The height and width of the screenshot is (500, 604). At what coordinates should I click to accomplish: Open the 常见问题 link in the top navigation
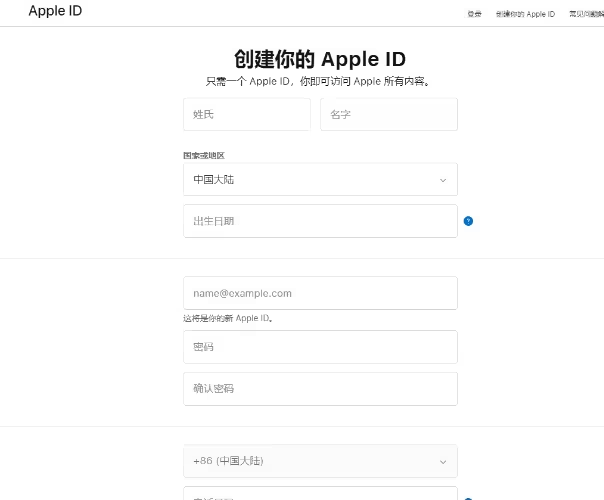[587, 14]
